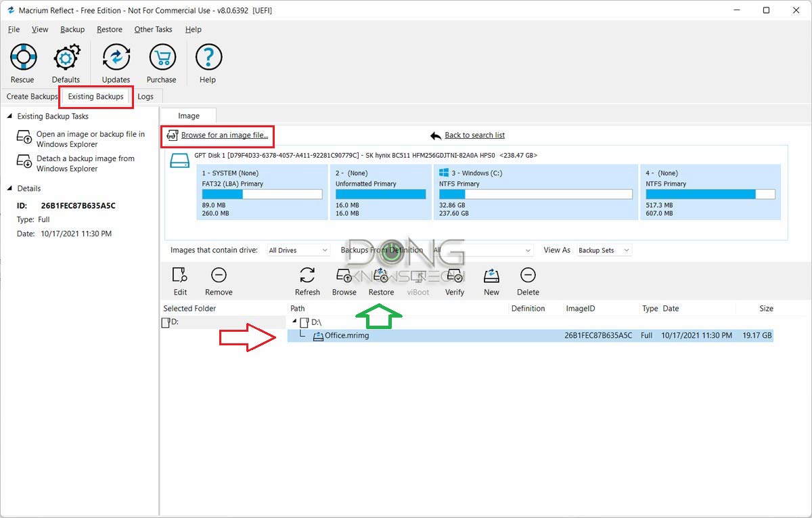Refresh the backup image list
This screenshot has width=812, height=518.
pos(307,281)
